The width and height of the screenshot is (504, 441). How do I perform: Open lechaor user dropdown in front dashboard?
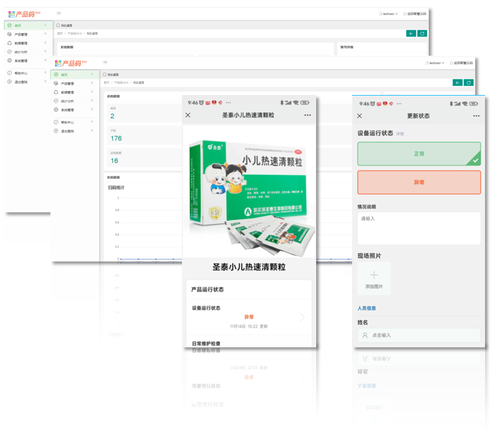(x=435, y=63)
